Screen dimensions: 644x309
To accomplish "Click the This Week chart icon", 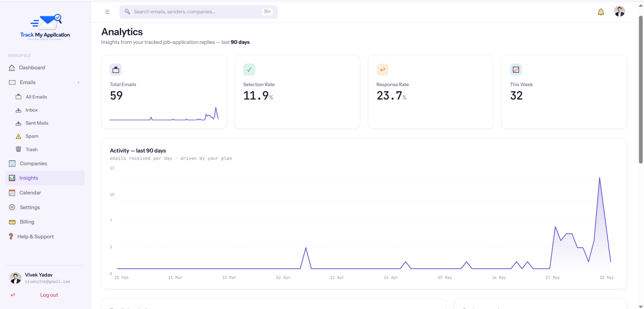I will [516, 70].
